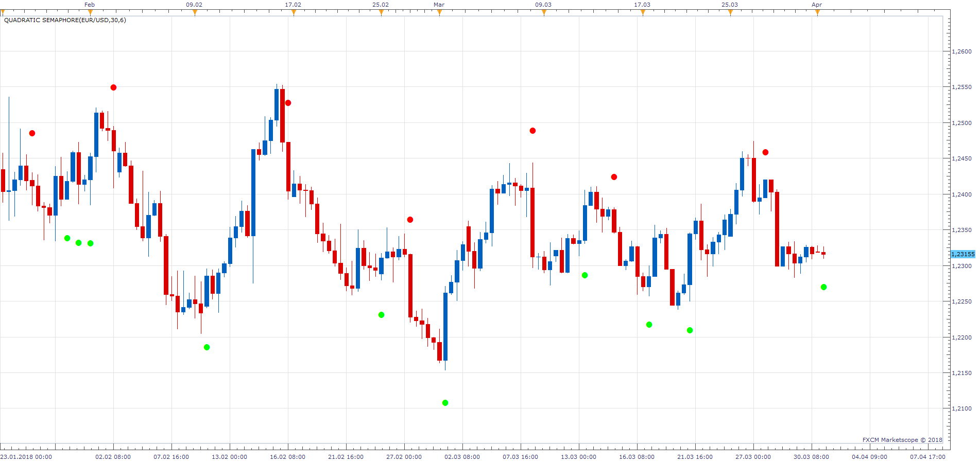Click the 23.01.2018 00:00 time axis label

[26, 457]
